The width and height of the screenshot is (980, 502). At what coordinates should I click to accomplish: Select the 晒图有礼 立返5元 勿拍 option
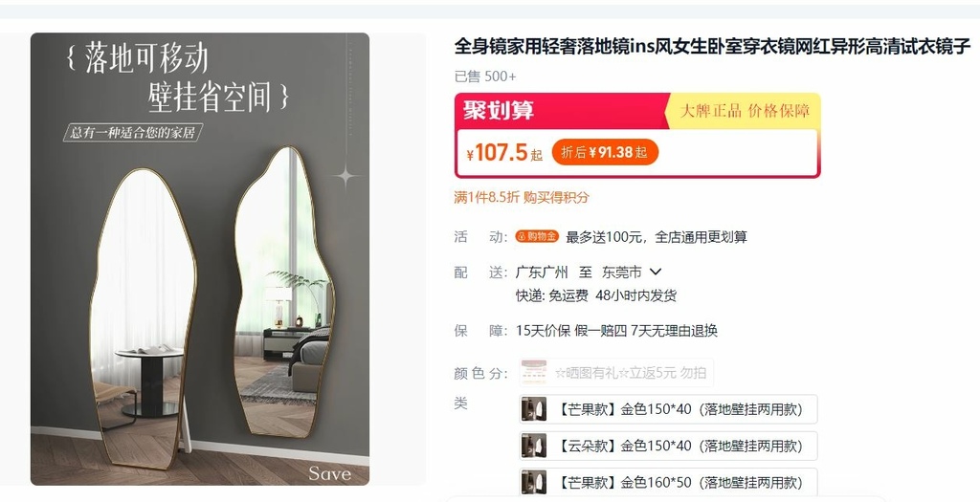[616, 373]
